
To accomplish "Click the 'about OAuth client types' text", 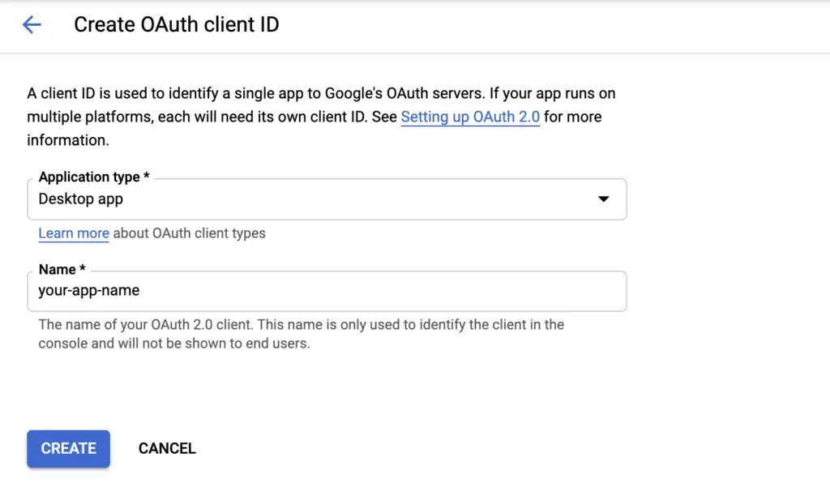I will (189, 233).
